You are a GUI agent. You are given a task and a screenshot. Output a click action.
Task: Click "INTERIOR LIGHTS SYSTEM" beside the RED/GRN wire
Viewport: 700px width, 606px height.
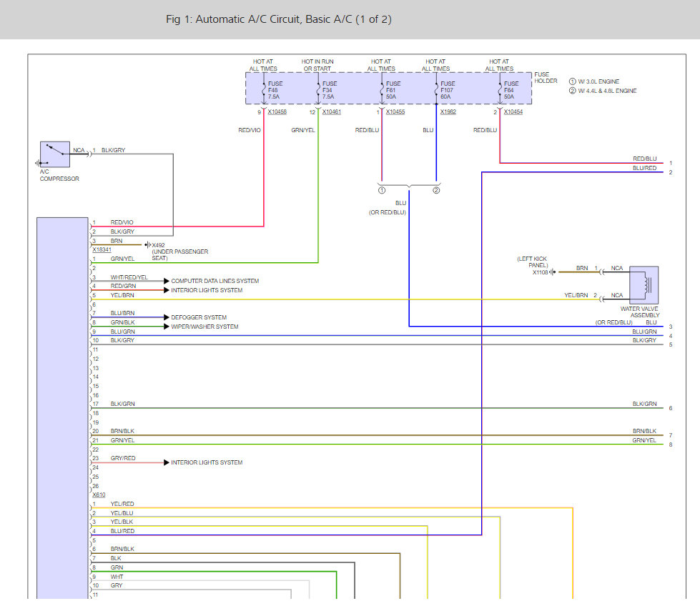pos(207,290)
